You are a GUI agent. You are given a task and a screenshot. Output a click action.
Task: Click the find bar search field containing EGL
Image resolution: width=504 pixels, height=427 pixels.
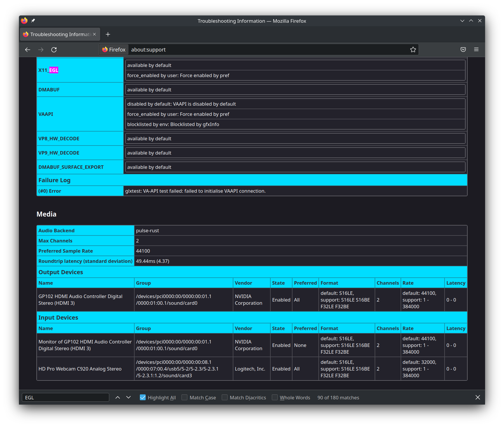pos(66,398)
